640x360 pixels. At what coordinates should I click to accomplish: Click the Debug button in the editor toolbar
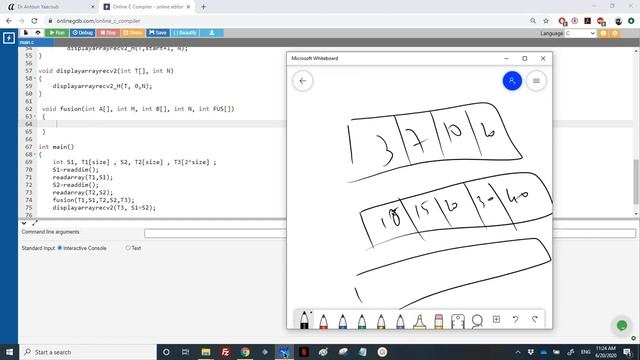83,33
